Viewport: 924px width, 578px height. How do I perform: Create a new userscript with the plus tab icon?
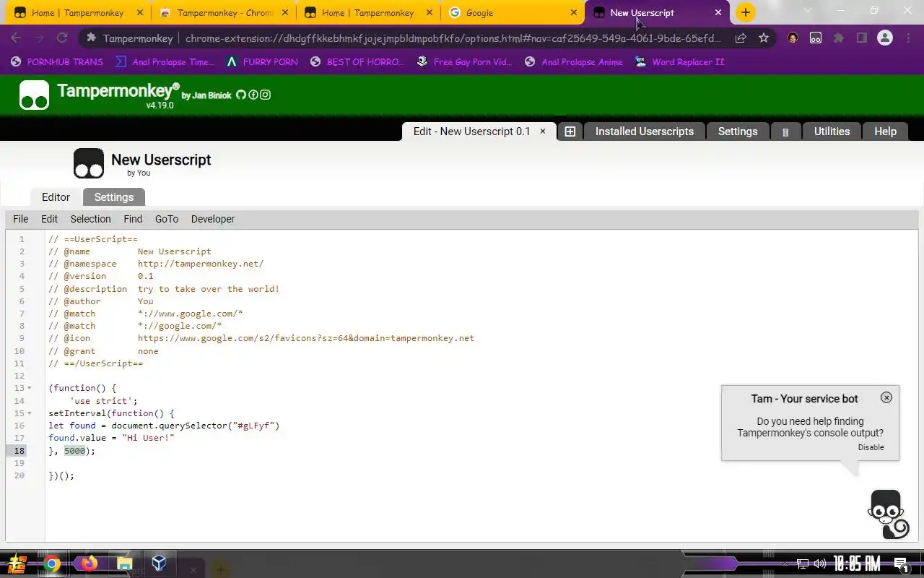point(570,131)
